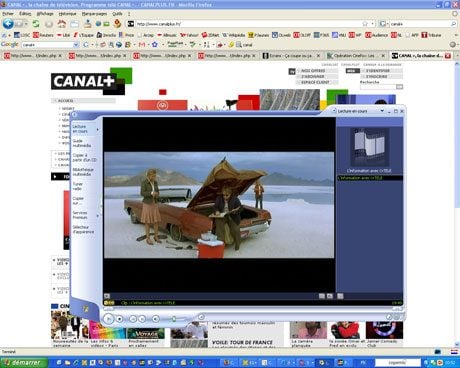Click the Firefox address bar
This screenshot has height=368, width=460.
tap(248, 24)
